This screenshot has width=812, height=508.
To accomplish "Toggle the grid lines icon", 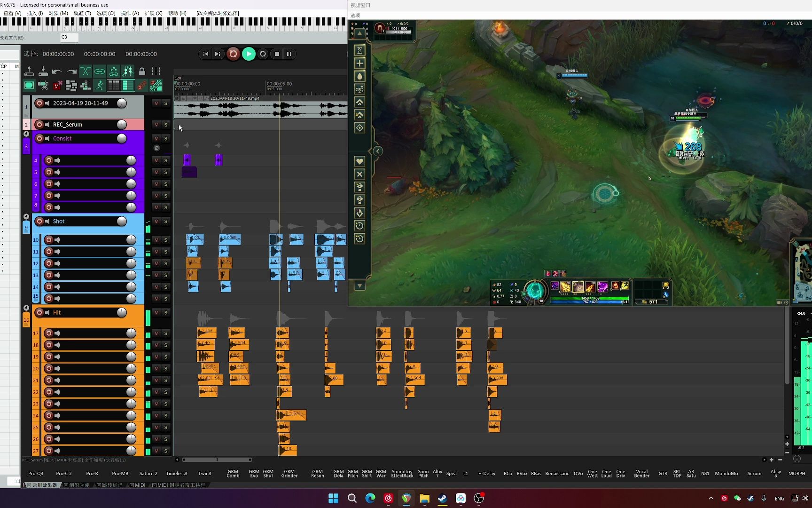I will (156, 71).
